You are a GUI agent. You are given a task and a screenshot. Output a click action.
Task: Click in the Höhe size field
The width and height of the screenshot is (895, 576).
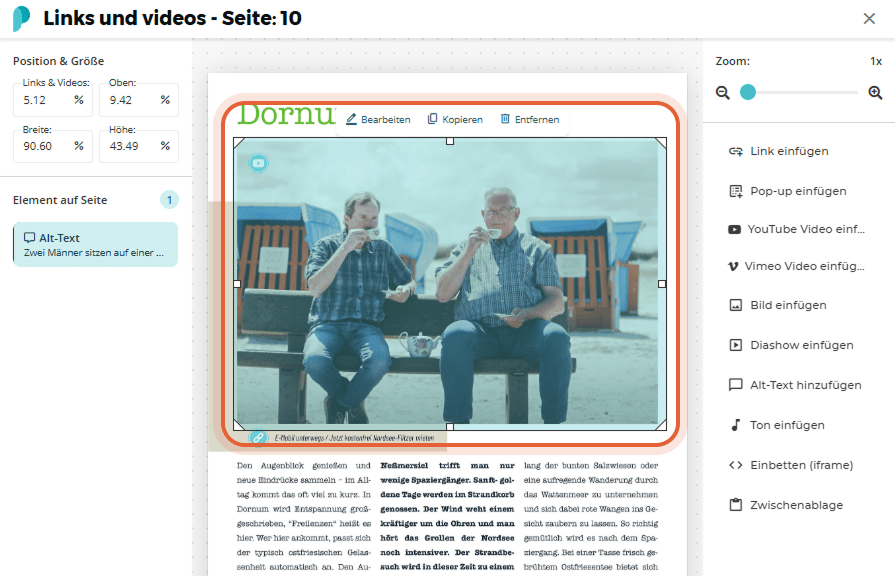(139, 146)
